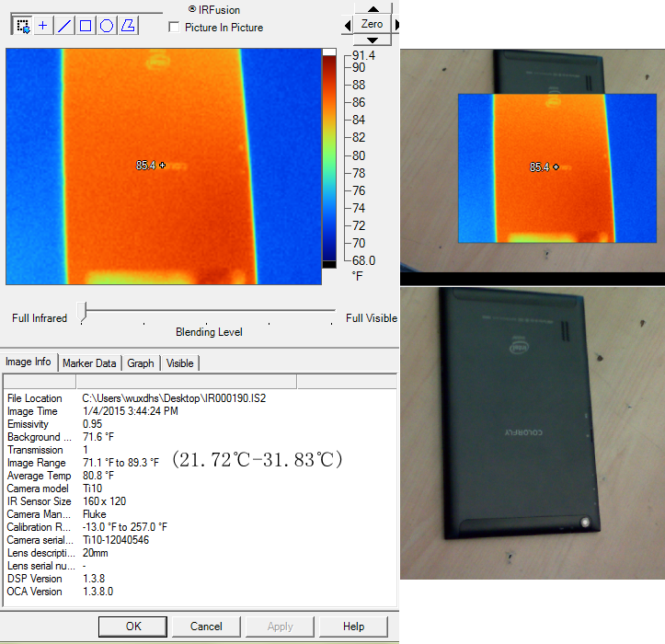The width and height of the screenshot is (665, 644).
Task: Click the calibration range -13.0 °F to 257.0 °F
Action: pos(125,527)
